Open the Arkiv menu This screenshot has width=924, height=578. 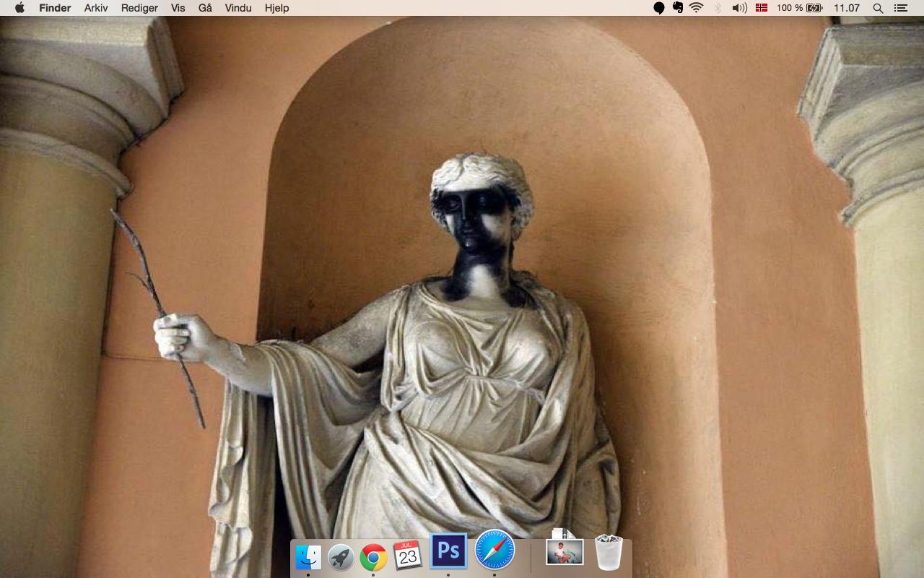tap(96, 8)
